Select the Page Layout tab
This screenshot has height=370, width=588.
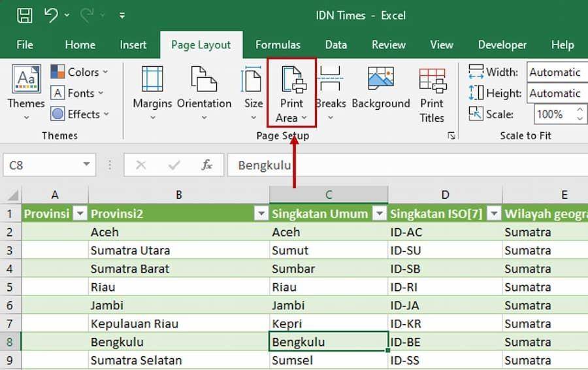(201, 44)
